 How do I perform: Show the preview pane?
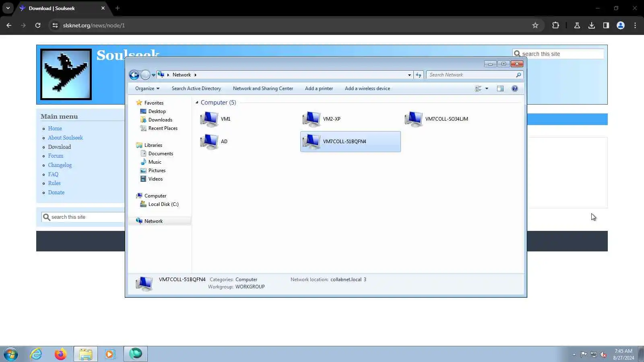point(500,88)
